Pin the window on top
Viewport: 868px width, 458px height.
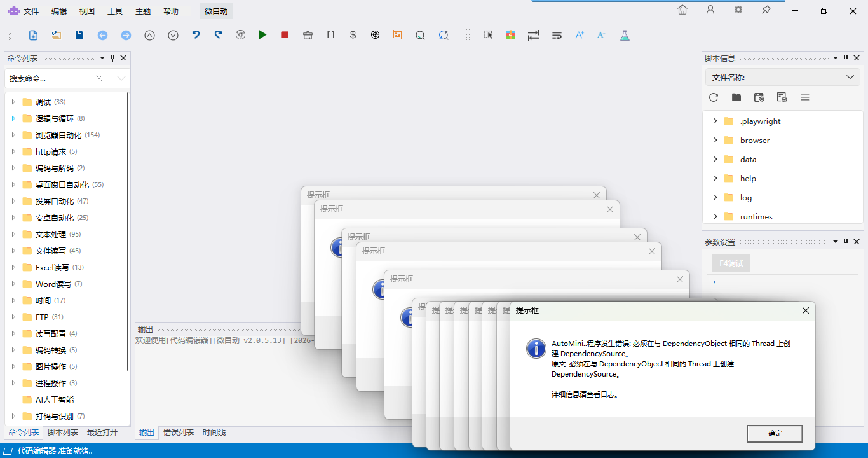pyautogui.click(x=766, y=10)
